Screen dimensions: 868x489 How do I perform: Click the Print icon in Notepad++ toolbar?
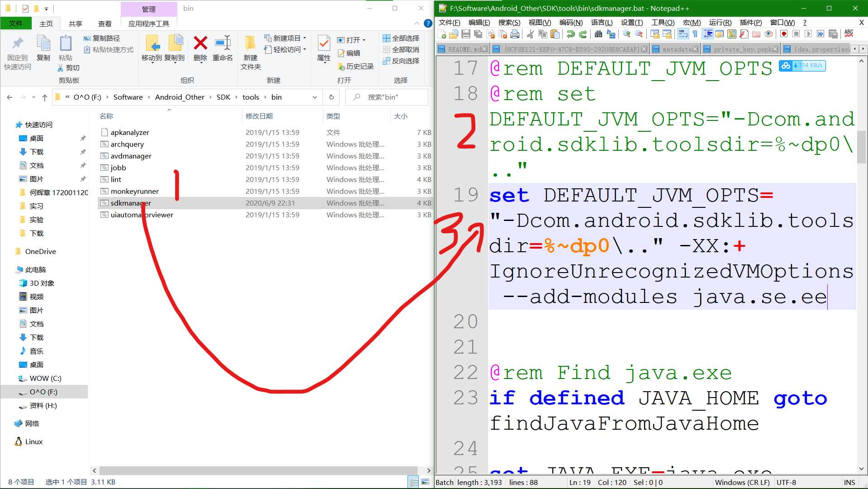point(515,34)
